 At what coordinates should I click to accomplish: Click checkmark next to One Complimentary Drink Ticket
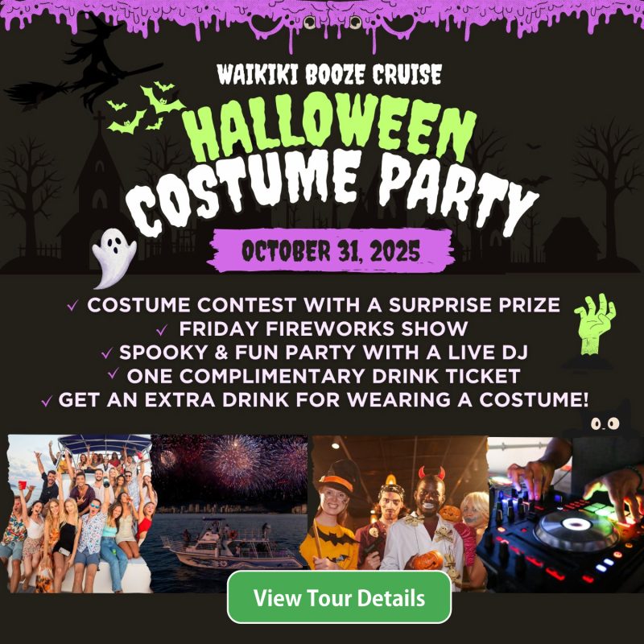pyautogui.click(x=113, y=374)
